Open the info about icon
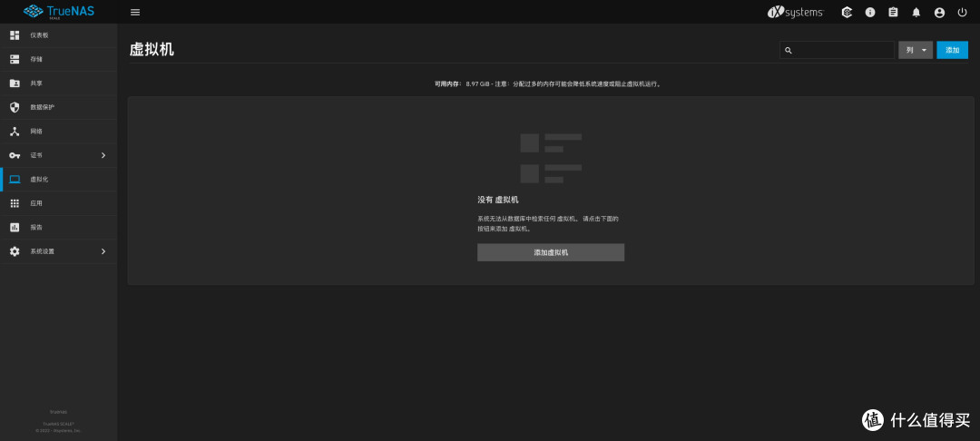The width and height of the screenshot is (980, 441). pos(870,12)
